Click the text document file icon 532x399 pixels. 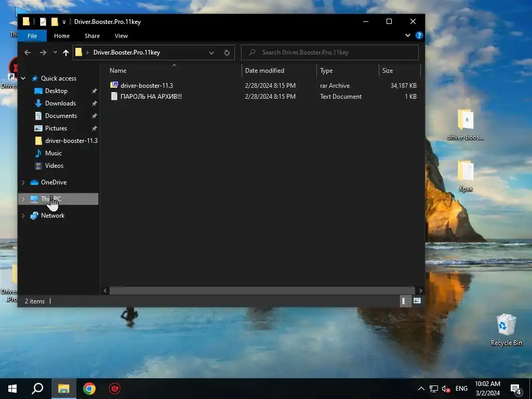[x=114, y=96]
